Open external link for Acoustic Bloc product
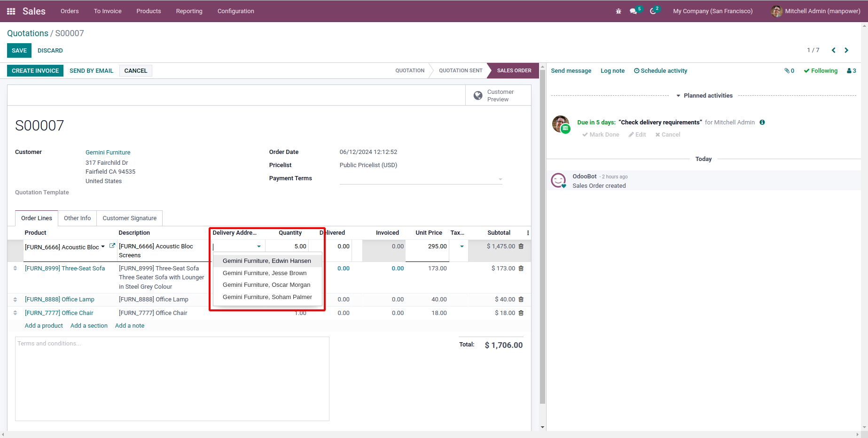The image size is (868, 438). (112, 246)
